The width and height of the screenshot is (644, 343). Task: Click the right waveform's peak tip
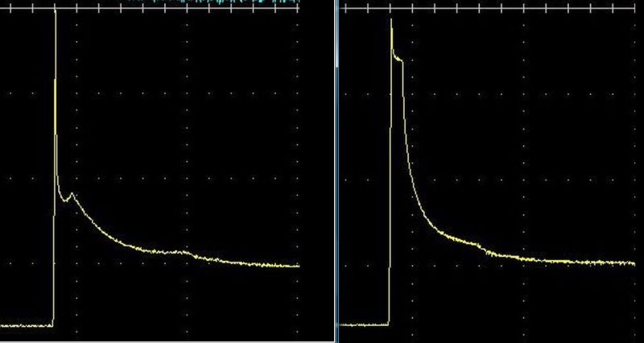[x=391, y=20]
